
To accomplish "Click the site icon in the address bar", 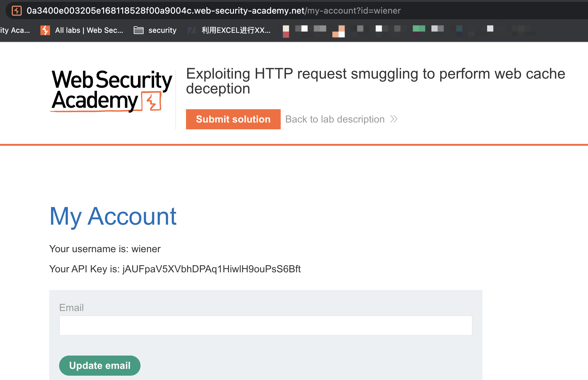I will pos(17,11).
